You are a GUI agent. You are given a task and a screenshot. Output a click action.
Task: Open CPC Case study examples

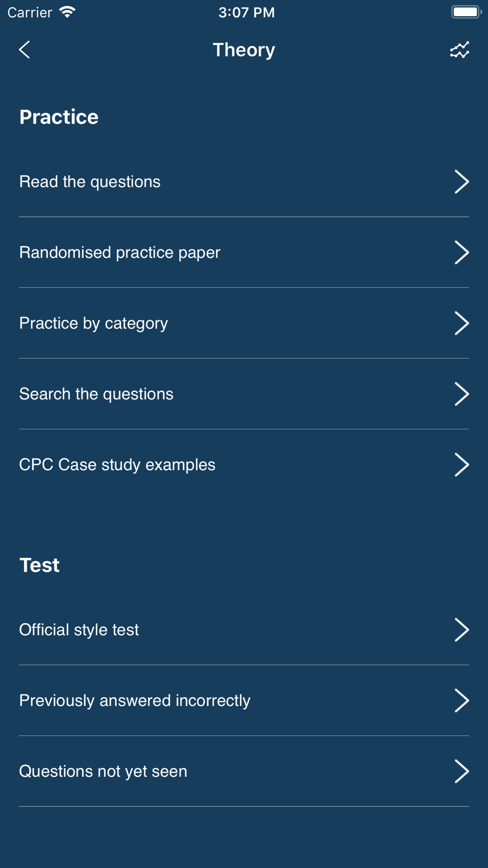(244, 465)
